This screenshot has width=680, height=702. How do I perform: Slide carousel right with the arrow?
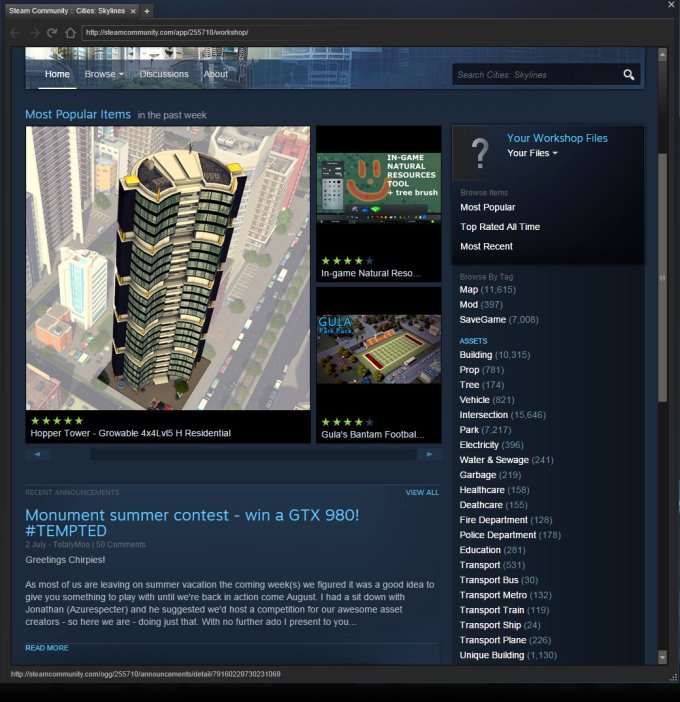[x=429, y=454]
